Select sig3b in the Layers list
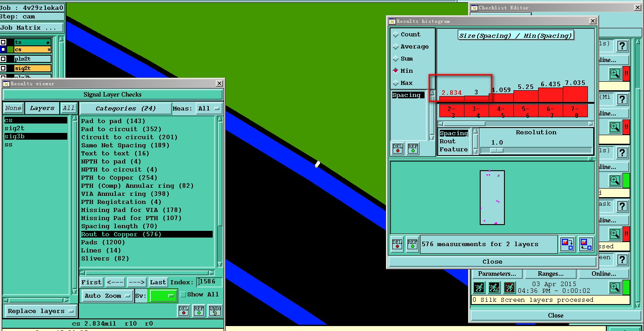Image resolution: width=644 pixels, height=331 pixels. pyautogui.click(x=35, y=136)
